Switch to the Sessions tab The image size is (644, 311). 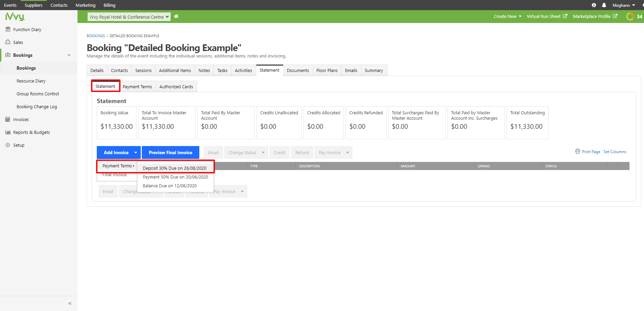(143, 70)
